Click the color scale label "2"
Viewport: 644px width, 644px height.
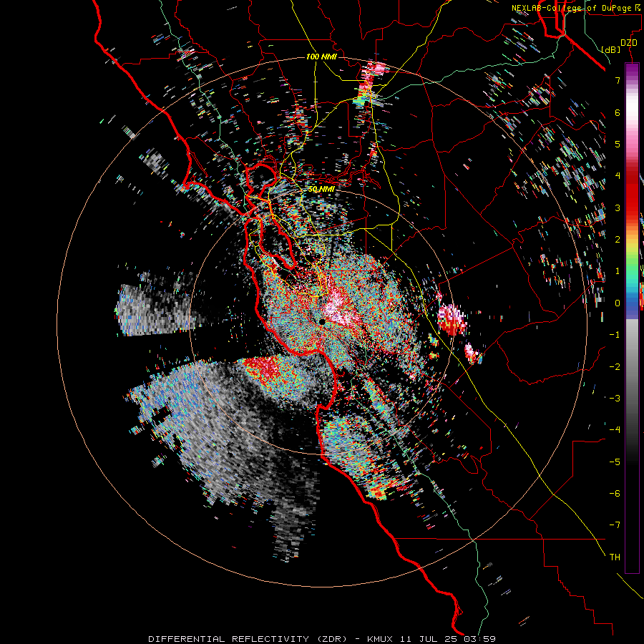[x=618, y=240]
